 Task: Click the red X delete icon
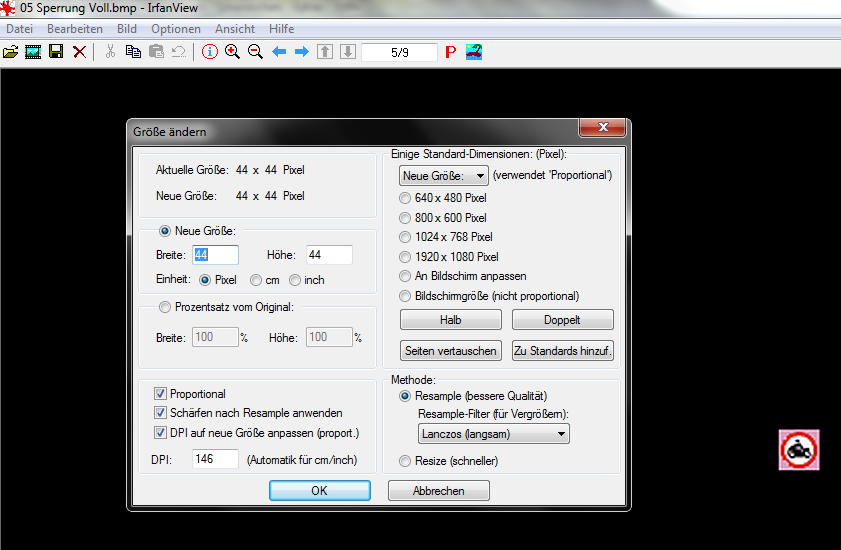(79, 52)
